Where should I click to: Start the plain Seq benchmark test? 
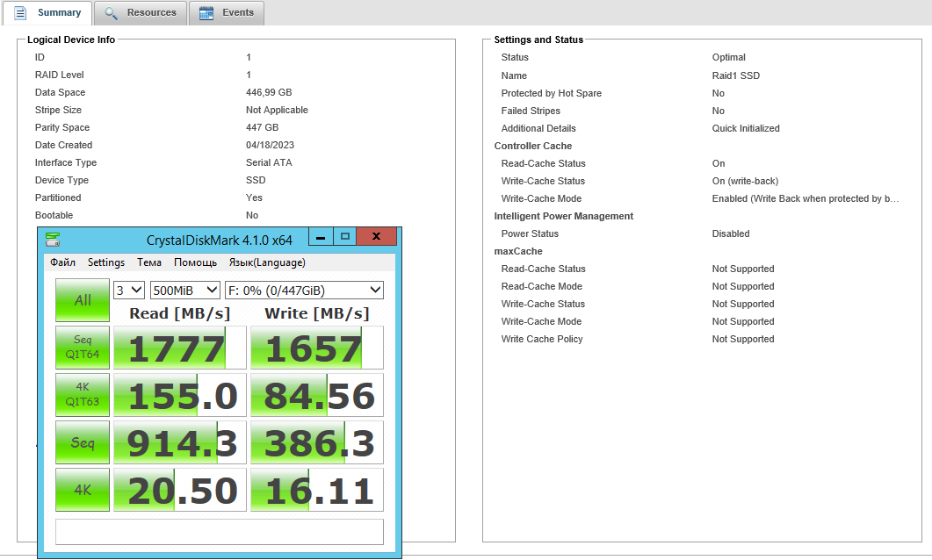(83, 442)
